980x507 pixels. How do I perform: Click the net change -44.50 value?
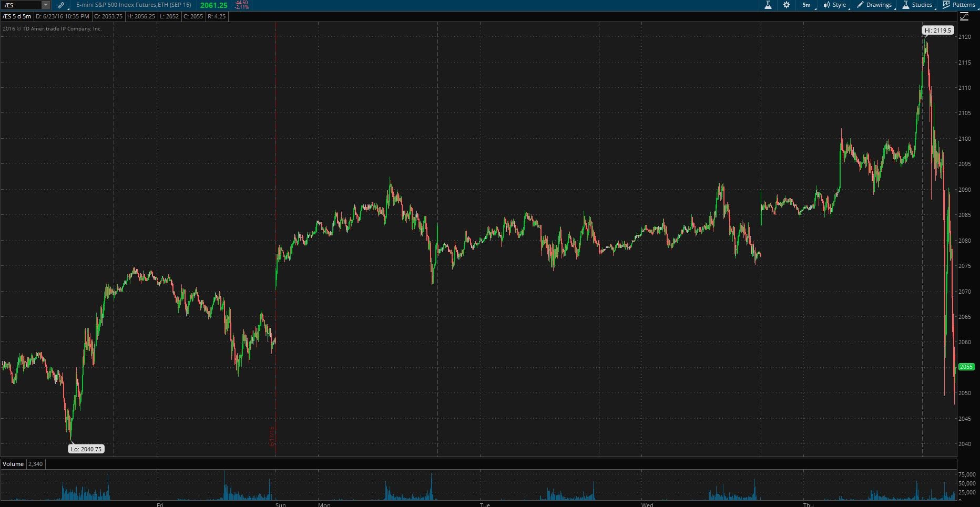coord(241,3)
